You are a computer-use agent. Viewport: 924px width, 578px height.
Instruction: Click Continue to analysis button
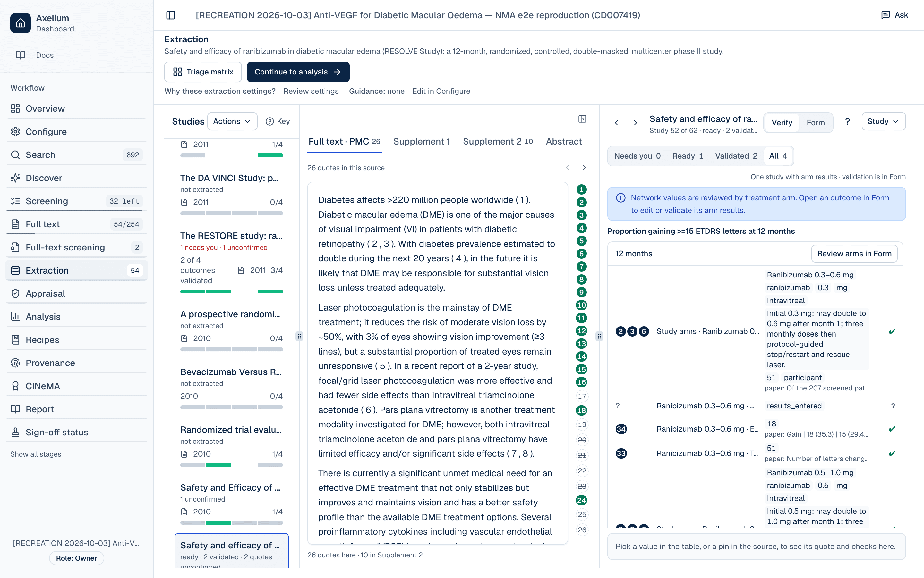[x=298, y=72]
